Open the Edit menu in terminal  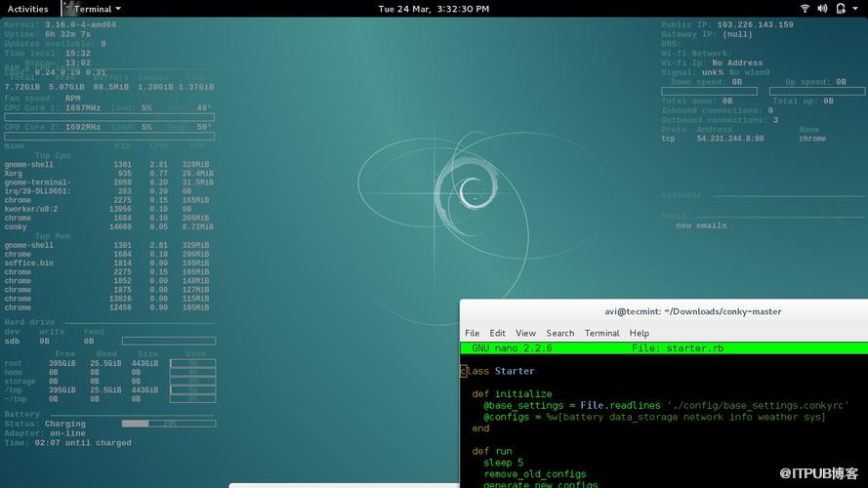coord(497,333)
